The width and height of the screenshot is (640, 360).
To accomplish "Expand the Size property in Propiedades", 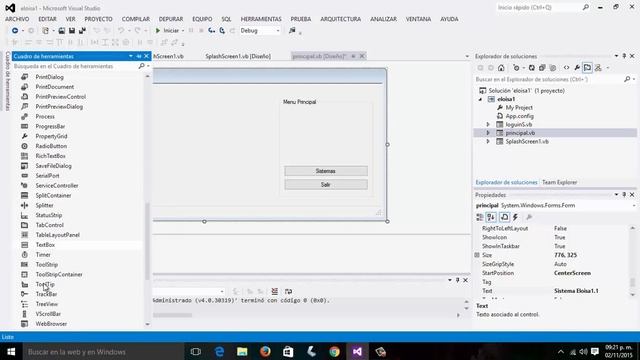I will tap(477, 255).
